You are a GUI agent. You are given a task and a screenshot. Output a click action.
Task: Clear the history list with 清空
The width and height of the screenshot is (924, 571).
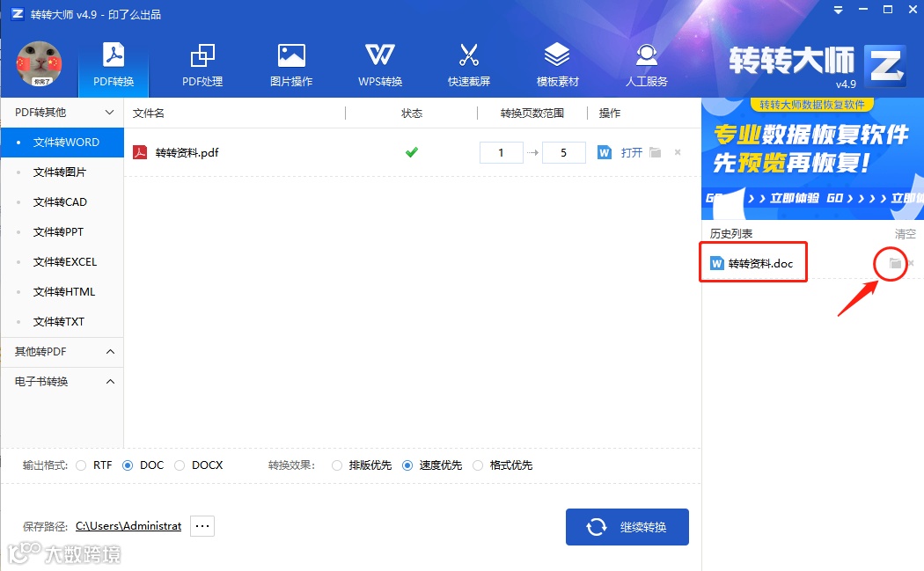coord(906,234)
